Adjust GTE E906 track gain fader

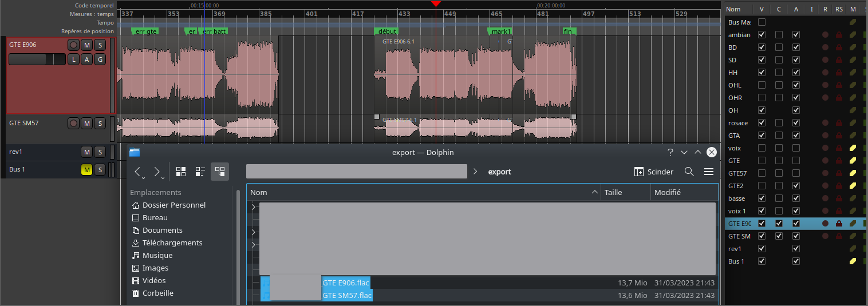(x=37, y=59)
